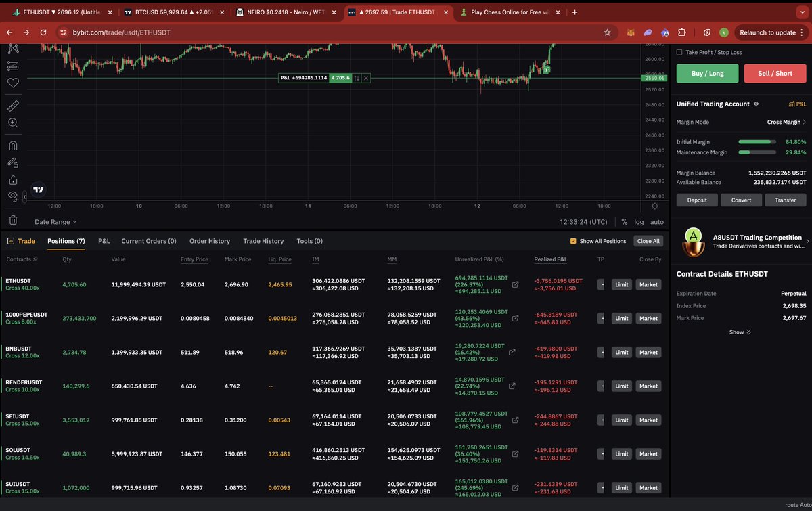The image size is (812, 511).
Task: Open the Trade History tab
Action: click(263, 241)
